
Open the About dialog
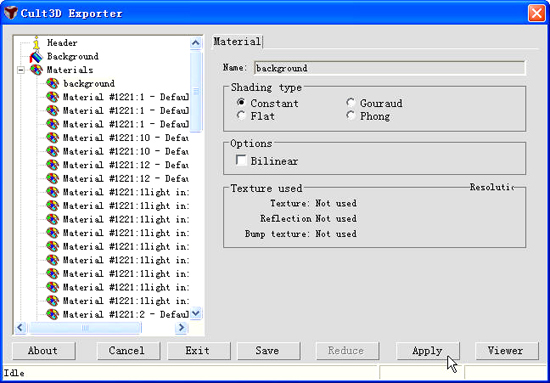(x=43, y=351)
